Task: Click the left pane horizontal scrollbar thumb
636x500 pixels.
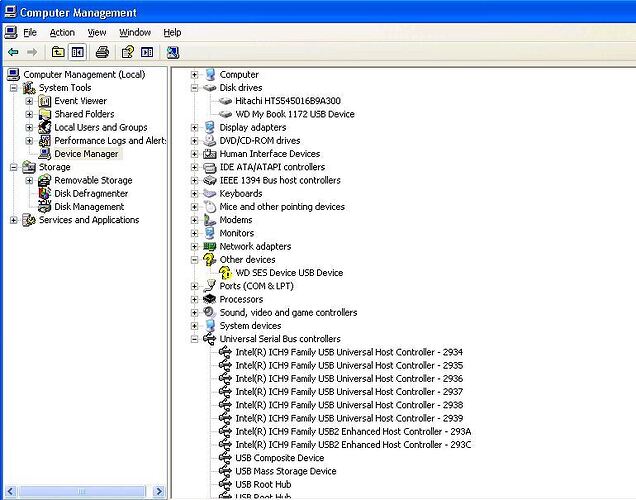Action: [82, 492]
